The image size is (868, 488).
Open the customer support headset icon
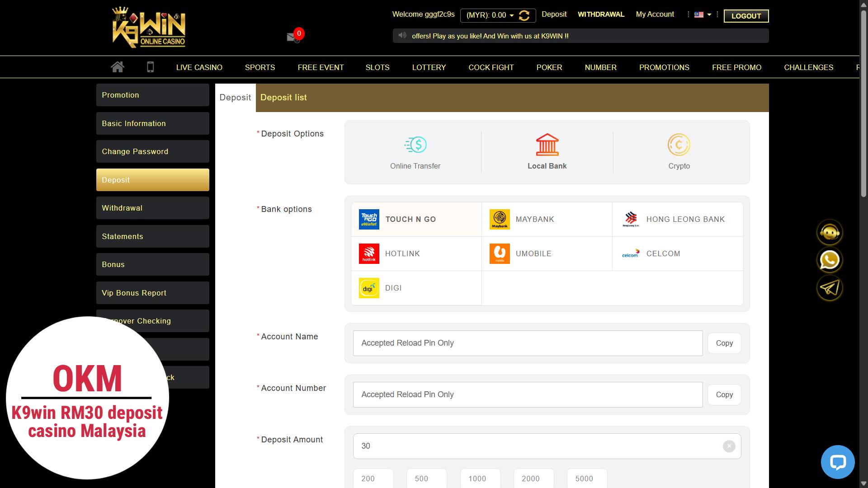pos(830,232)
